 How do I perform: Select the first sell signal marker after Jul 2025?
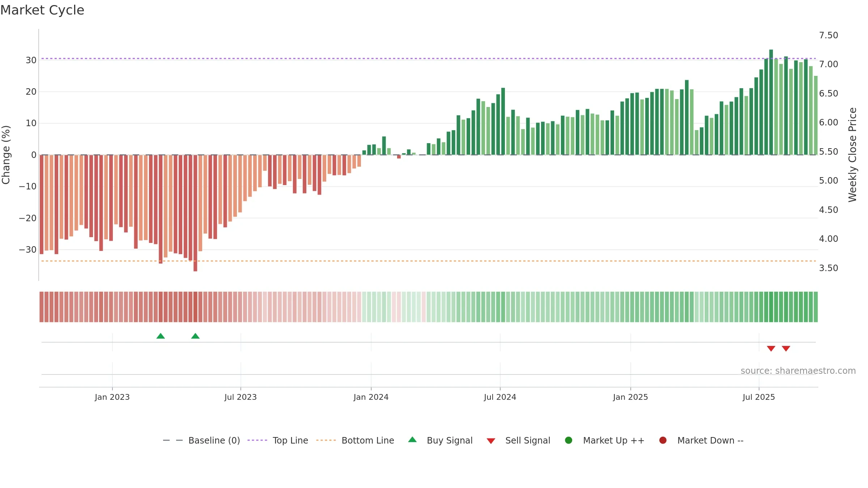pyautogui.click(x=771, y=348)
